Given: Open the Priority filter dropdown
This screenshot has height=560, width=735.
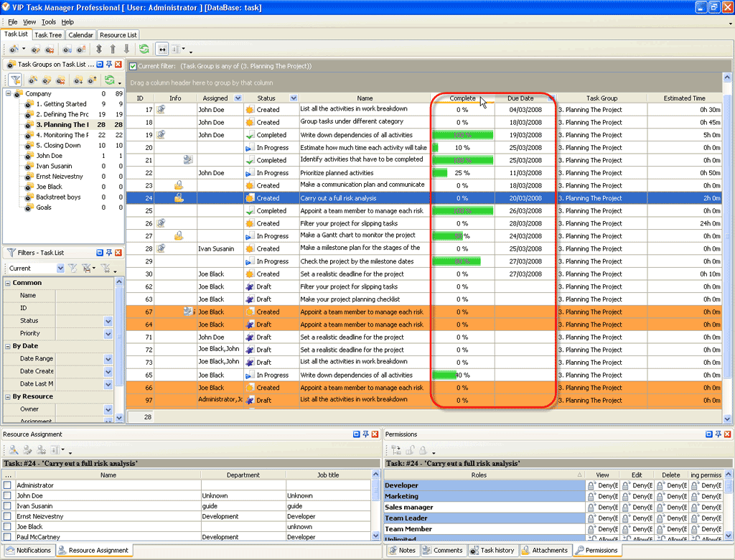Looking at the screenshot, I should (x=108, y=333).
